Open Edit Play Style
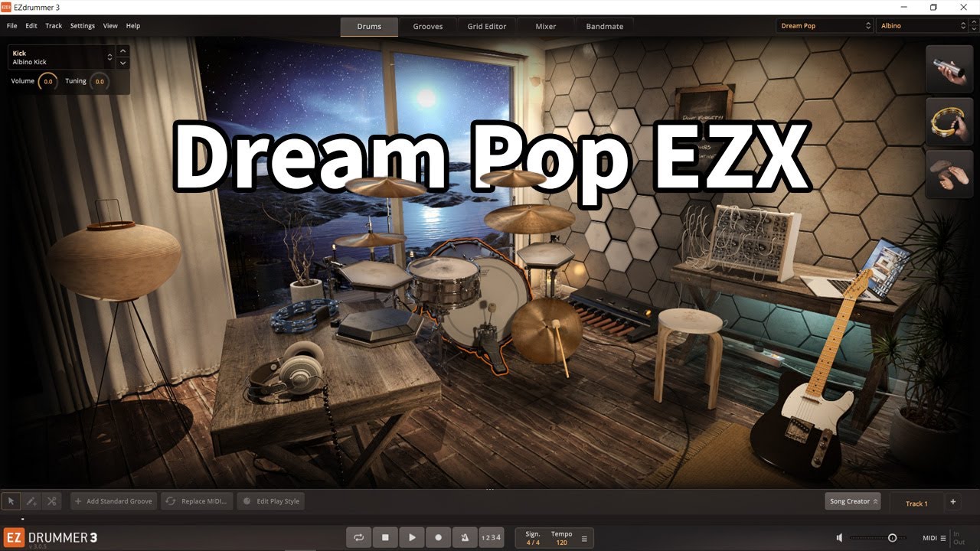 pos(271,501)
